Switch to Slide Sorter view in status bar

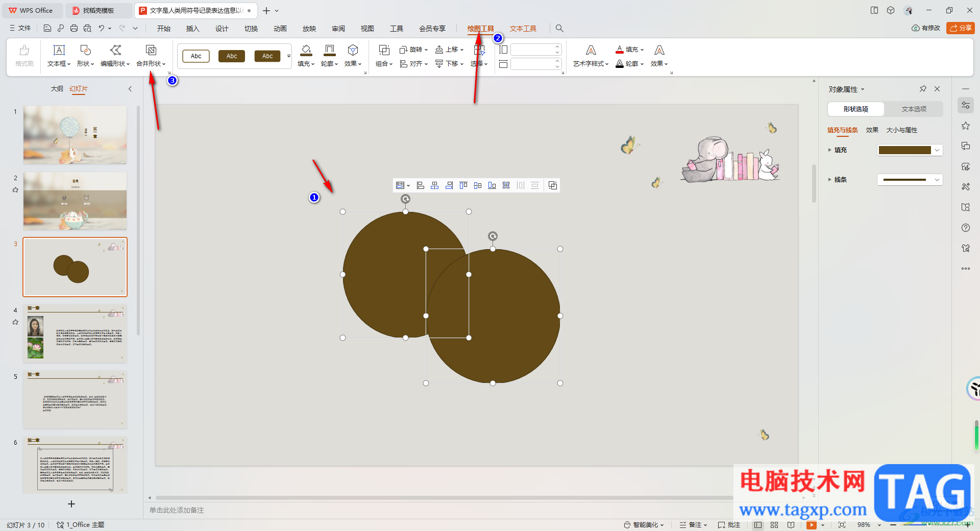[774, 525]
